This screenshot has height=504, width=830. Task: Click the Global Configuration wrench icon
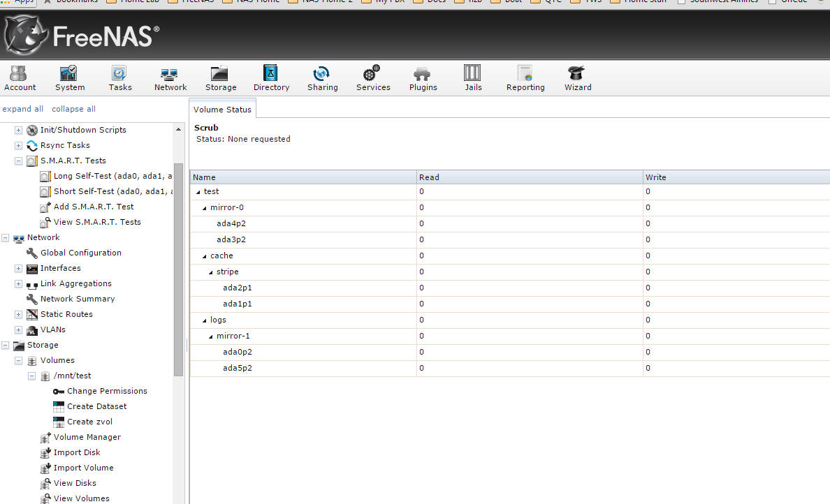pyautogui.click(x=32, y=253)
